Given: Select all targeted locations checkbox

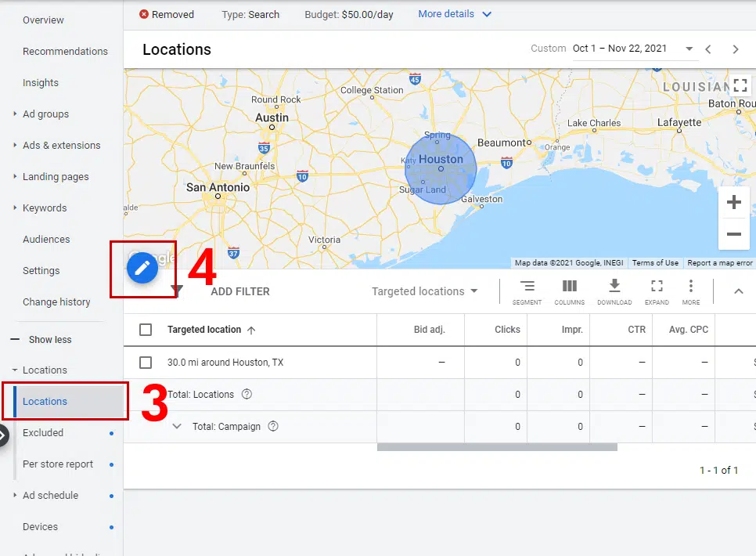Looking at the screenshot, I should (145, 330).
